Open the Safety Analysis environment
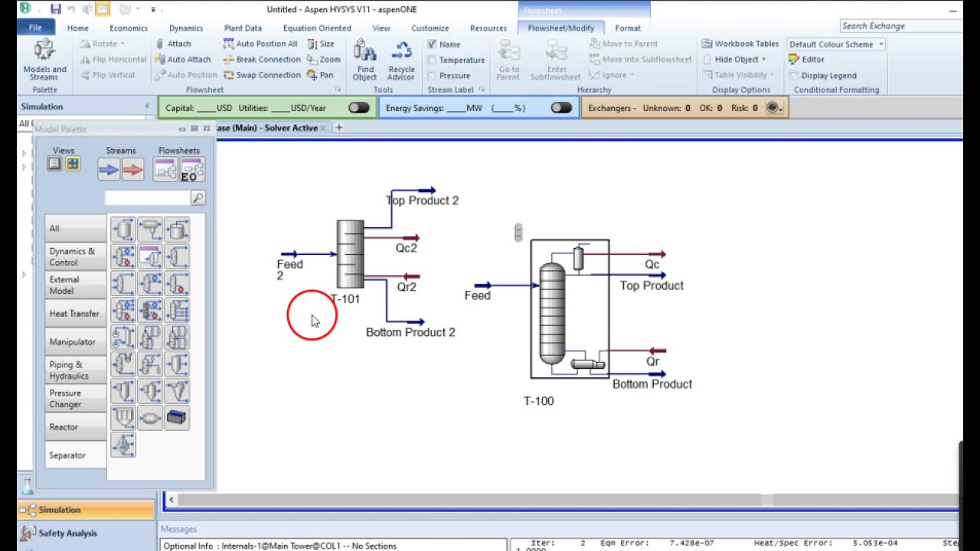 [x=86, y=533]
